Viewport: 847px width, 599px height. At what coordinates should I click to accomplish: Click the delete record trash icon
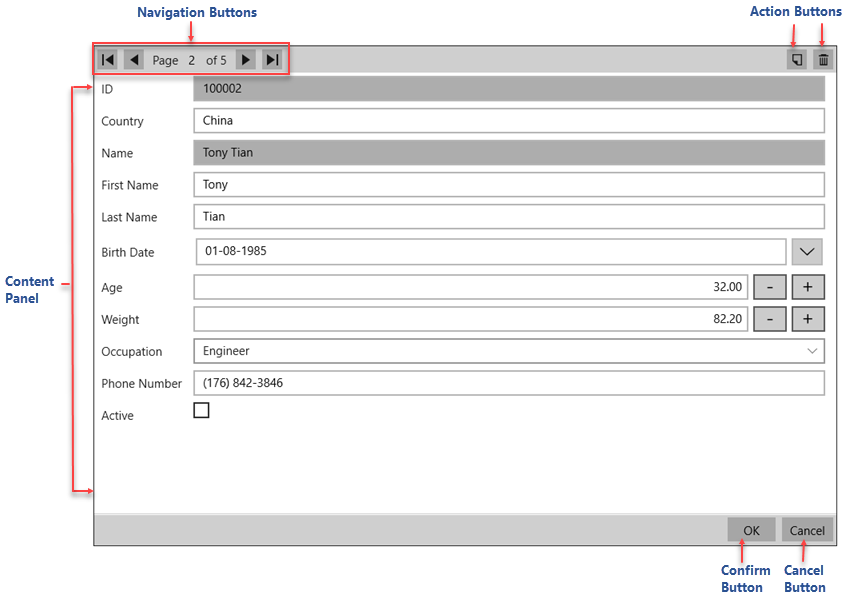click(823, 60)
